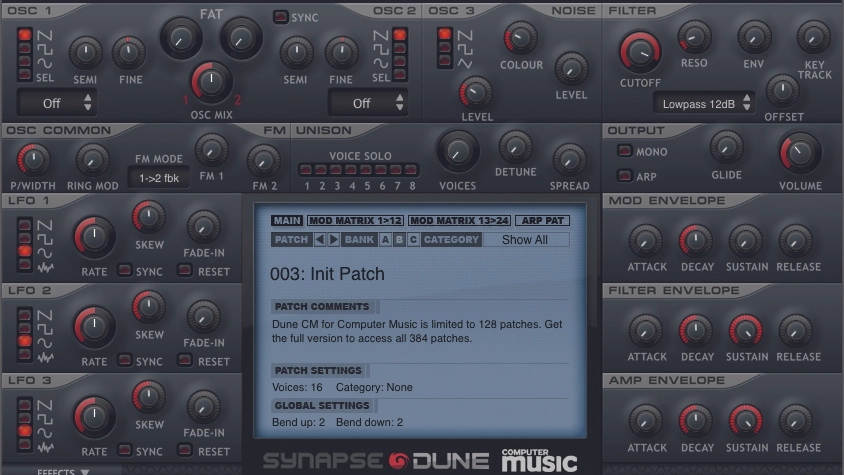Enable MONO mode in Output
Screen dimensions: 844x475
[624, 151]
